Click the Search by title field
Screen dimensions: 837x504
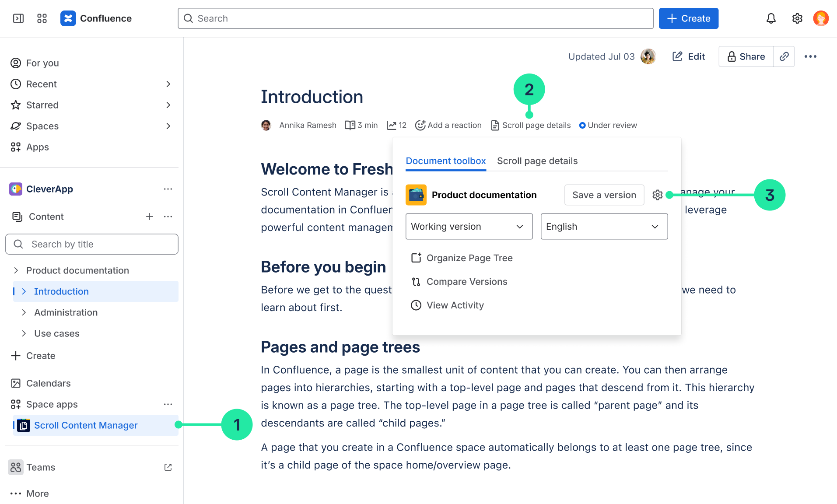pos(92,244)
